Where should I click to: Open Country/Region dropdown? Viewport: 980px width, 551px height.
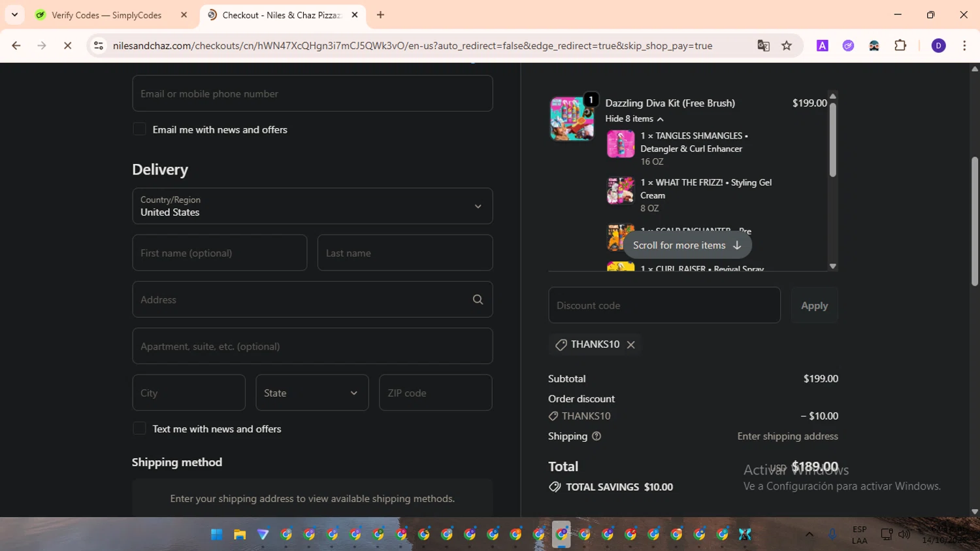pyautogui.click(x=312, y=206)
